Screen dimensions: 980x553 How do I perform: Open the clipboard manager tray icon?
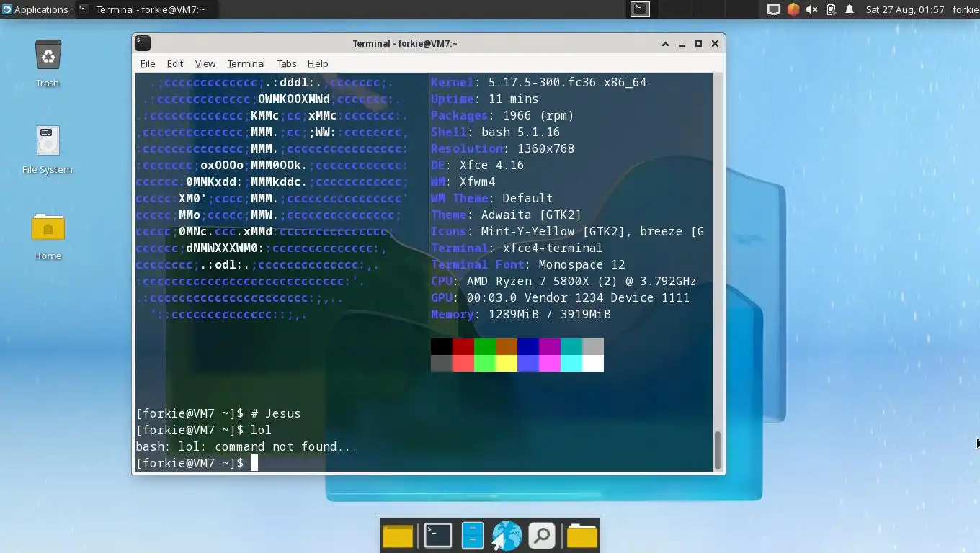(831, 9)
